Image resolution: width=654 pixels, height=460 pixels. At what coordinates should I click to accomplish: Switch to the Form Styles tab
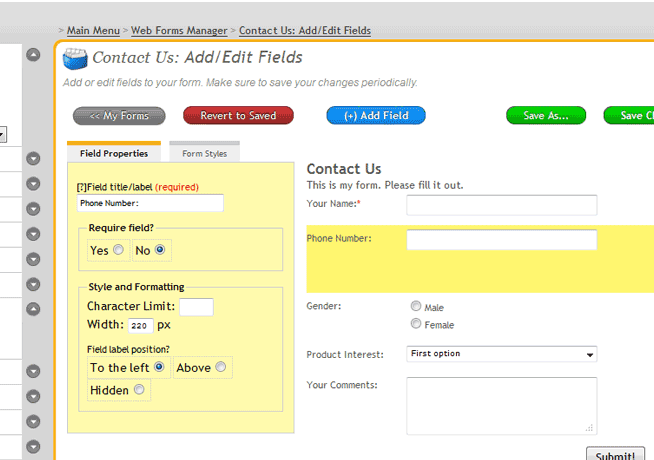point(204,154)
